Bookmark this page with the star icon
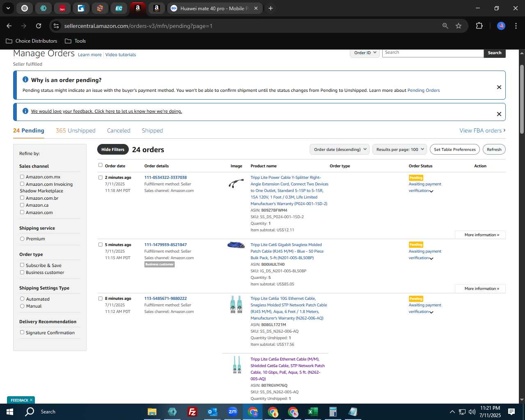The height and width of the screenshot is (420, 525). click(x=459, y=26)
